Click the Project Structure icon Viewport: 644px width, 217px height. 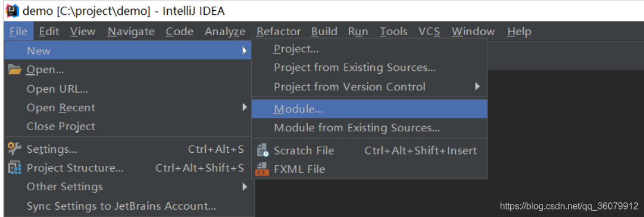(x=14, y=168)
